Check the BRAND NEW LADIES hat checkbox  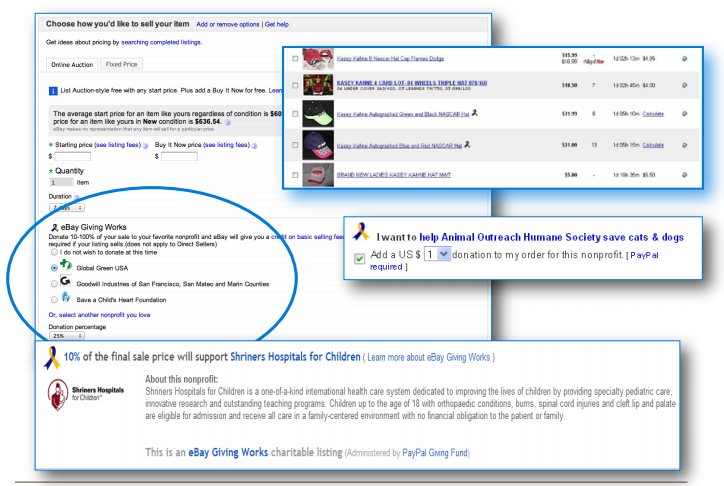[x=295, y=175]
